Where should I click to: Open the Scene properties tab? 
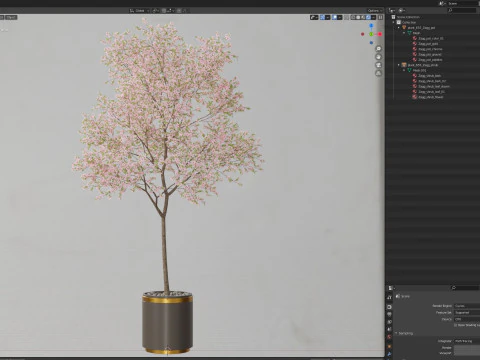(x=389, y=329)
